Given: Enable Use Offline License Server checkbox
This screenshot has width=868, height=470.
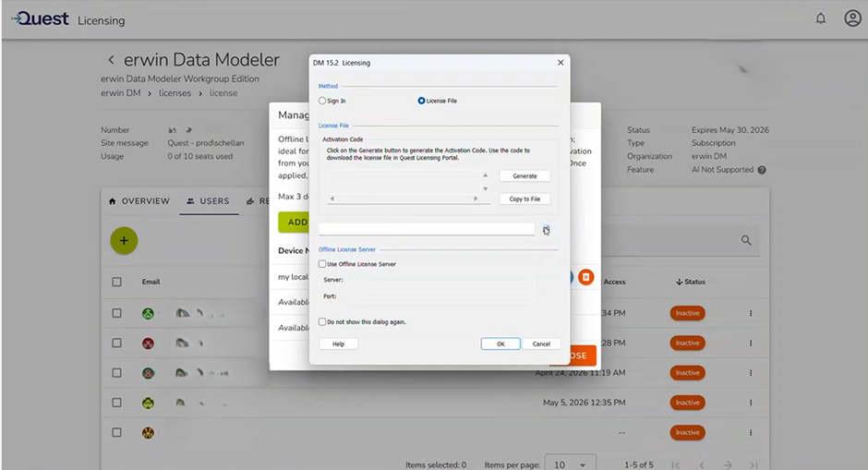Looking at the screenshot, I should (322, 264).
